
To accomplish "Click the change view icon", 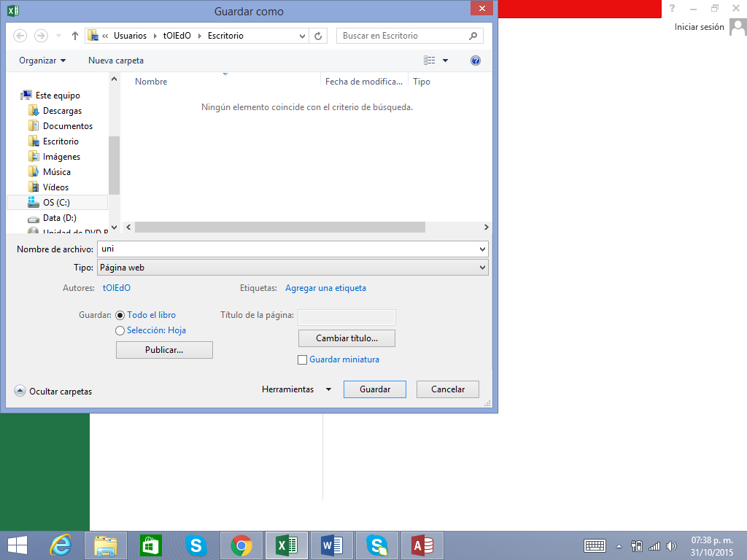I will [x=430, y=61].
